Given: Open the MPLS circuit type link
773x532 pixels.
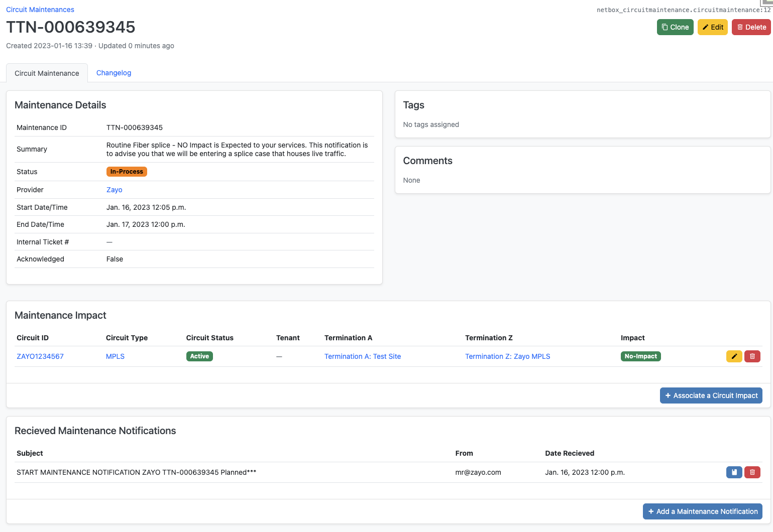Looking at the screenshot, I should (115, 356).
